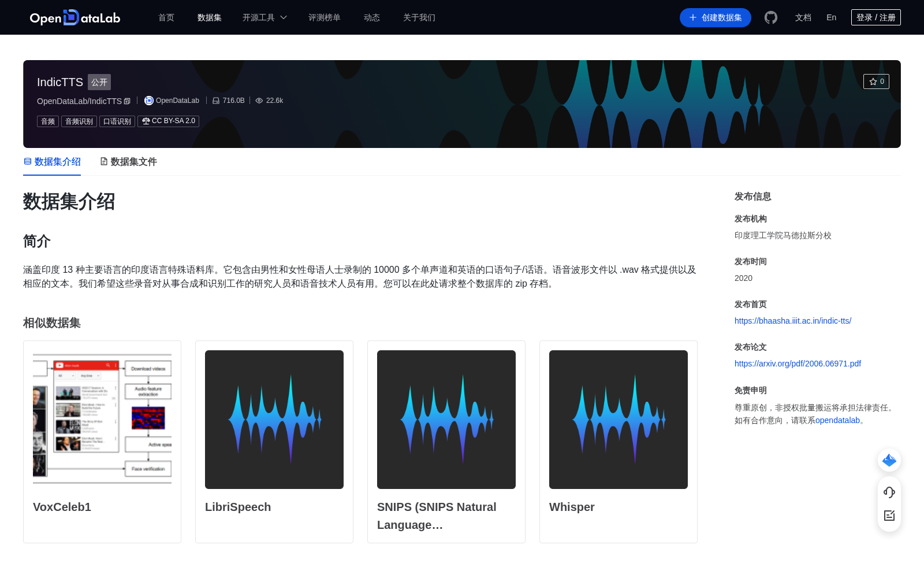Click the VoxCeleb1 card title
The width and height of the screenshot is (924, 578).
pyautogui.click(x=62, y=507)
